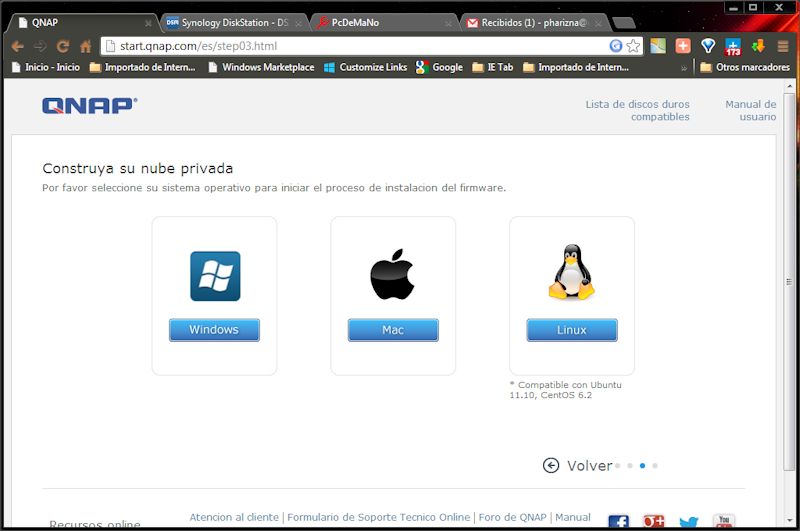800x531 pixels.
Task: Open the Chrome menu hamburger icon
Action: [783, 46]
